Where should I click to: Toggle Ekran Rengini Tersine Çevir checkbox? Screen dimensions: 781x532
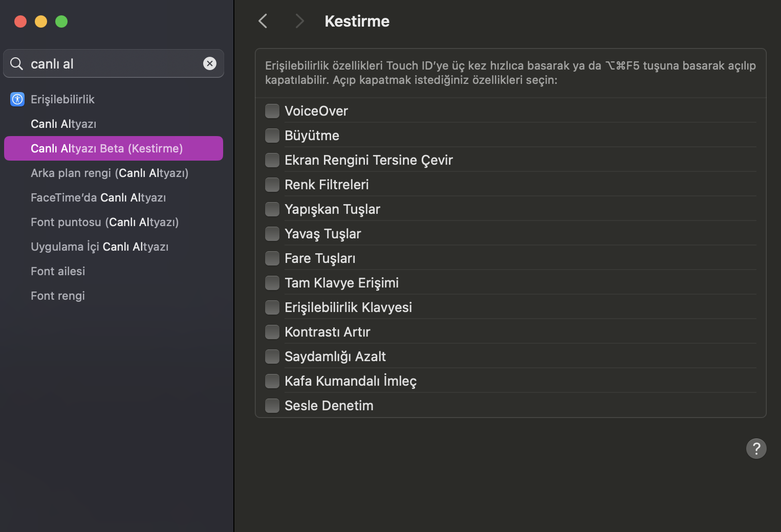point(272,160)
